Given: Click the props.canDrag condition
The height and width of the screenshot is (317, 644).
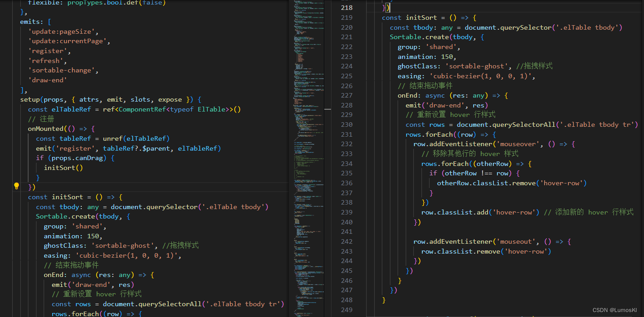Looking at the screenshot, I should click(76, 157).
